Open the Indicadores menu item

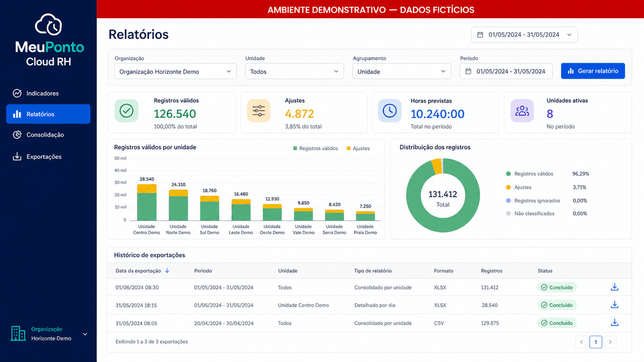(48, 94)
